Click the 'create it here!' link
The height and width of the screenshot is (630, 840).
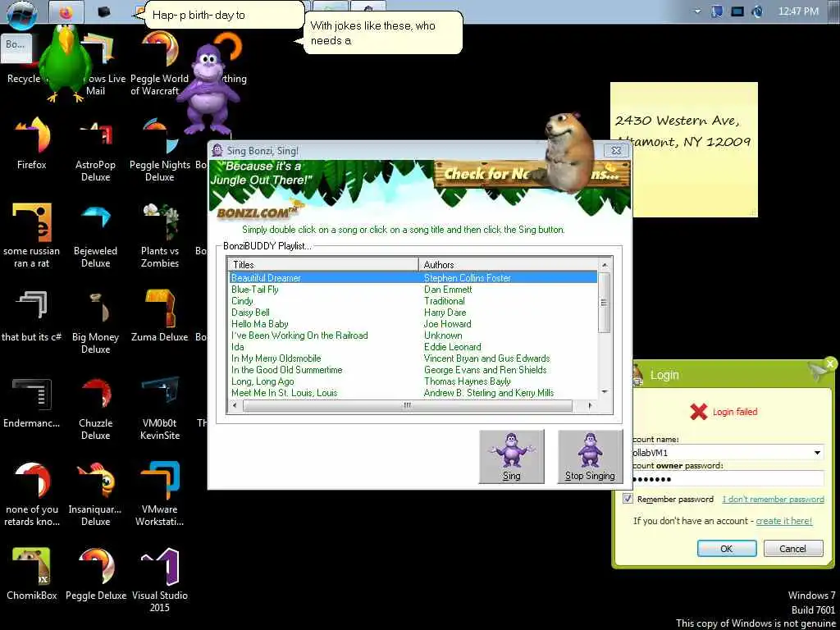pyautogui.click(x=783, y=521)
